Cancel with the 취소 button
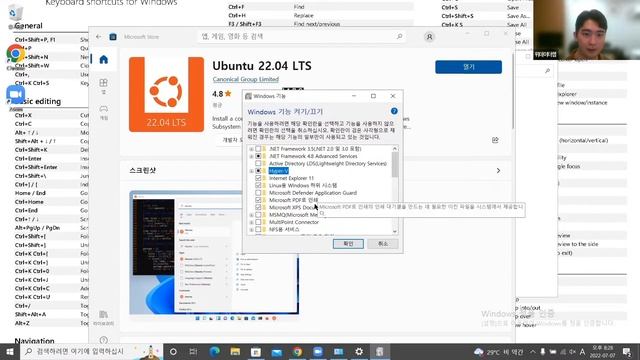The width and height of the screenshot is (640, 360). tap(383, 244)
